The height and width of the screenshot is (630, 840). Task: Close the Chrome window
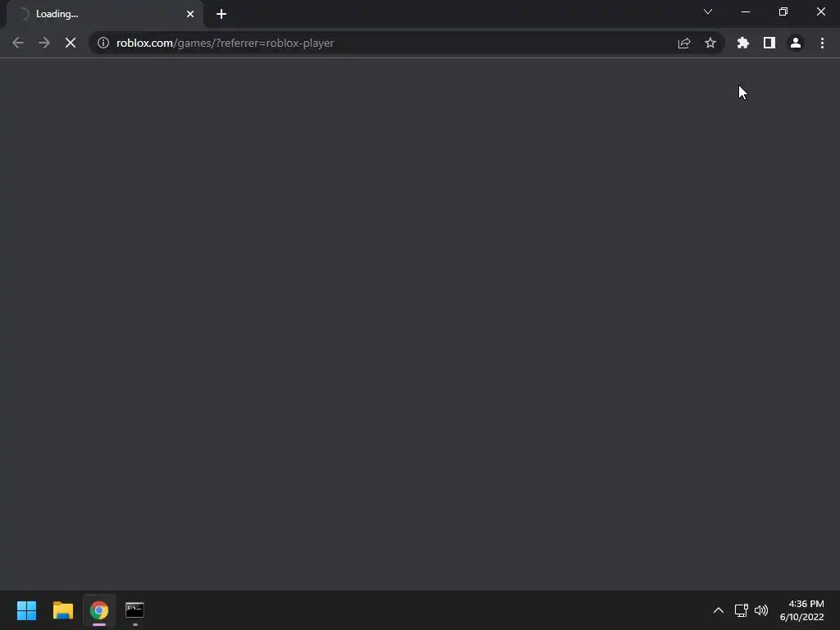[x=820, y=11]
